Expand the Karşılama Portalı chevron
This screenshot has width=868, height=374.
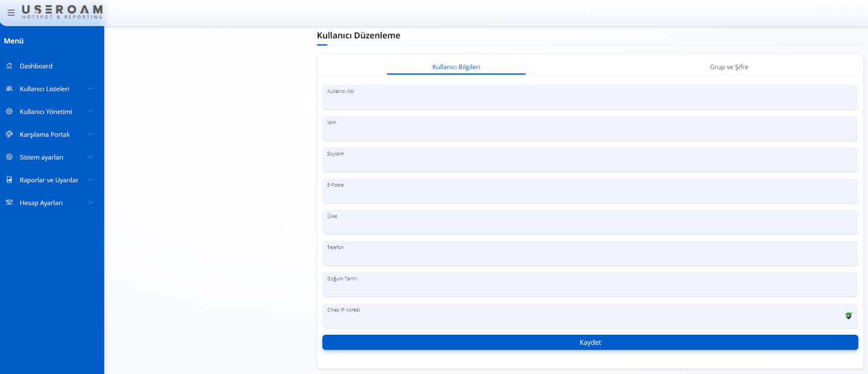(x=90, y=134)
